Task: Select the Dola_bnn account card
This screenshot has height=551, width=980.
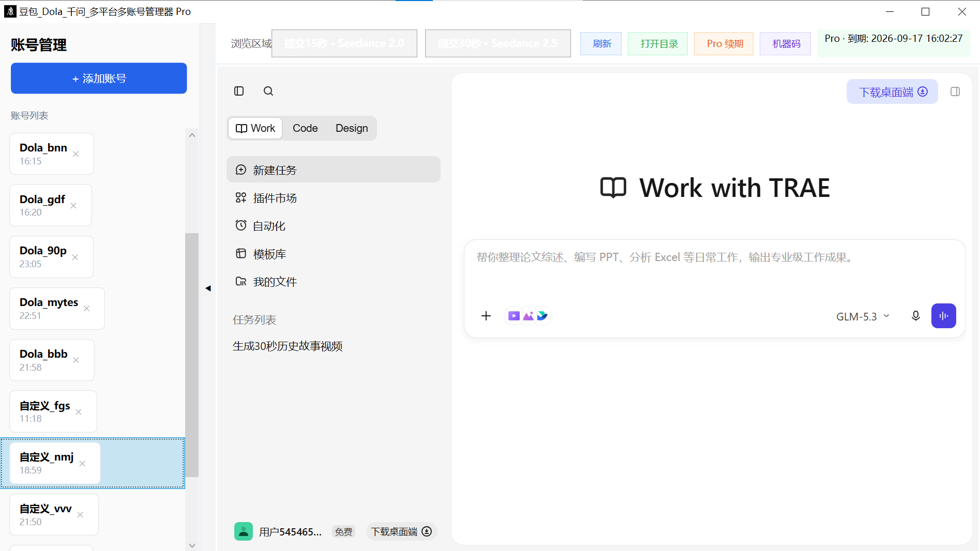Action: [x=52, y=154]
